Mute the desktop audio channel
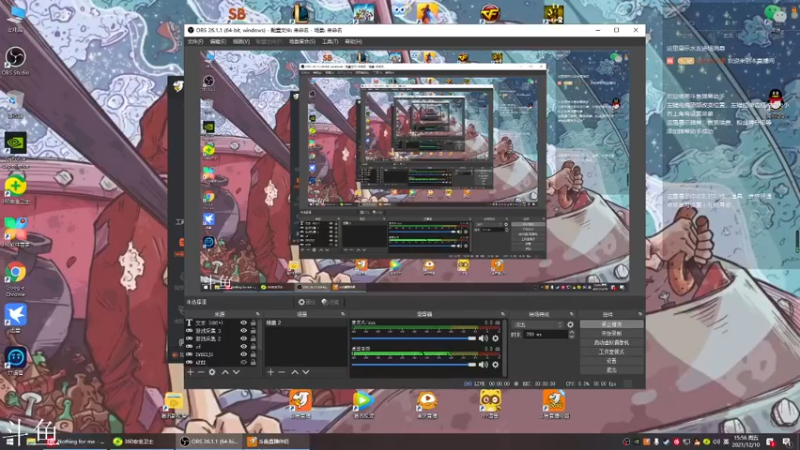 coord(483,364)
